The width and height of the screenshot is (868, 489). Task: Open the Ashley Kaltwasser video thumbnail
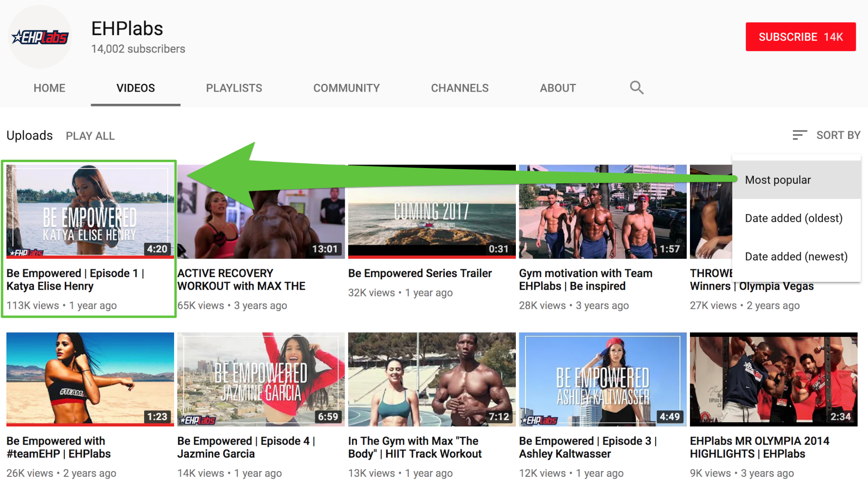tap(603, 379)
